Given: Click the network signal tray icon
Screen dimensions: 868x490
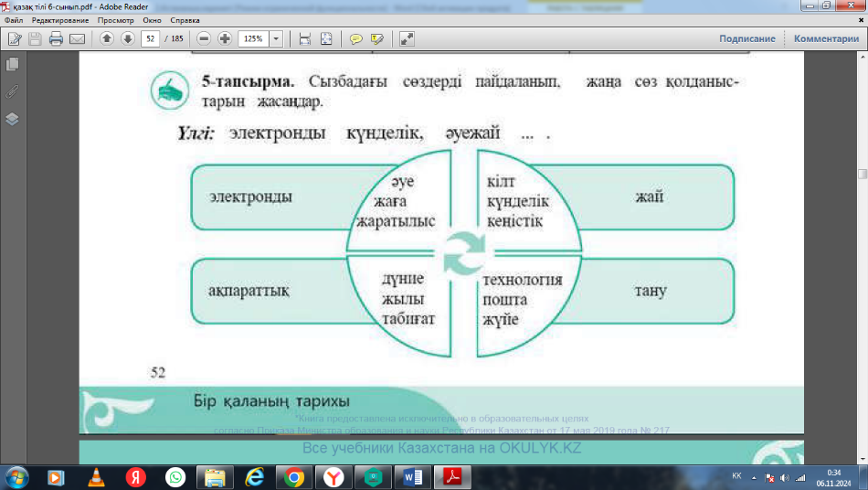Looking at the screenshot, I should (x=800, y=477).
